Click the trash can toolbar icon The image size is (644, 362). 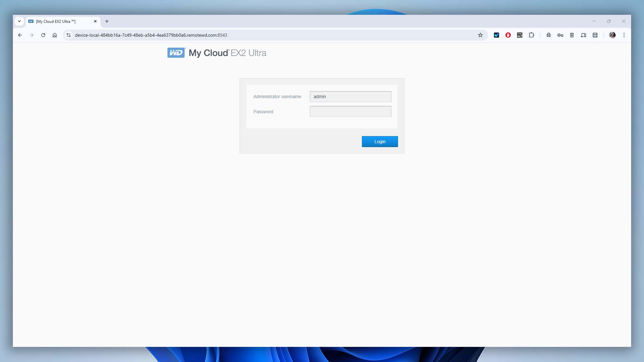572,35
